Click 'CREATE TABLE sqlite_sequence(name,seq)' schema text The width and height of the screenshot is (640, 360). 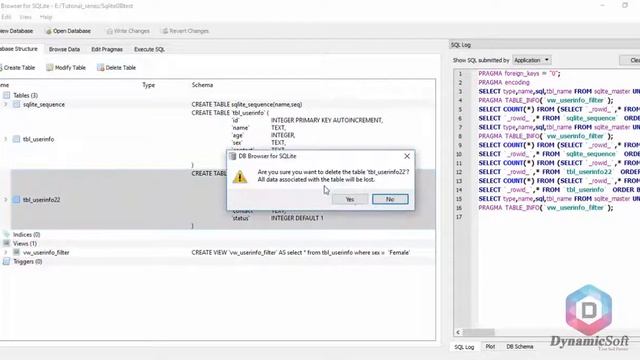point(247,104)
